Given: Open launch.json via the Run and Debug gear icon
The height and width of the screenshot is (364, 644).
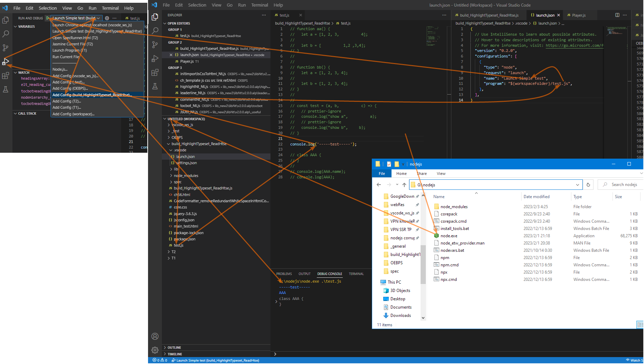Looking at the screenshot, I should pos(107,18).
